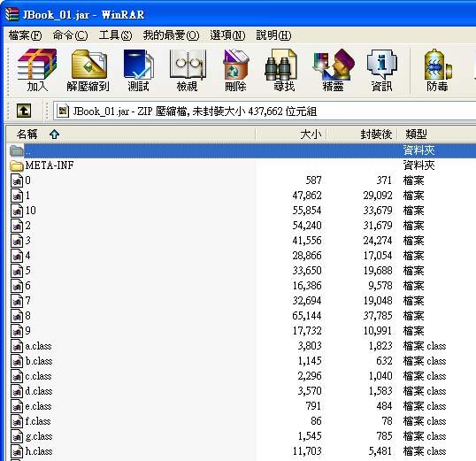The width and height of the screenshot is (476, 461).
Task: Click the 加入 (Add) toolbar icon
Action: click(37, 71)
